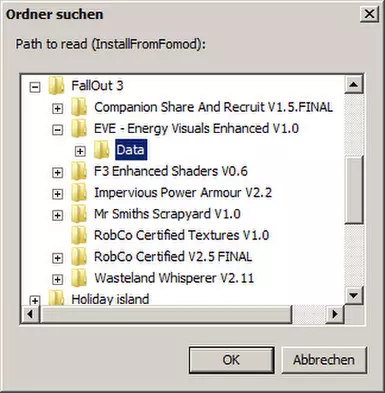Screen dimensions: 385x393
Task: Click the vertical scrollbar down arrow
Action: click(x=353, y=295)
